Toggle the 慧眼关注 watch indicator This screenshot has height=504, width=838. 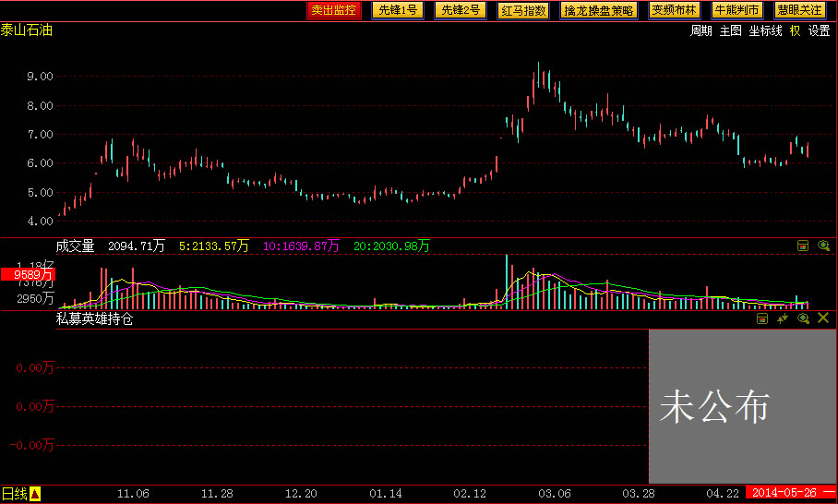point(799,10)
